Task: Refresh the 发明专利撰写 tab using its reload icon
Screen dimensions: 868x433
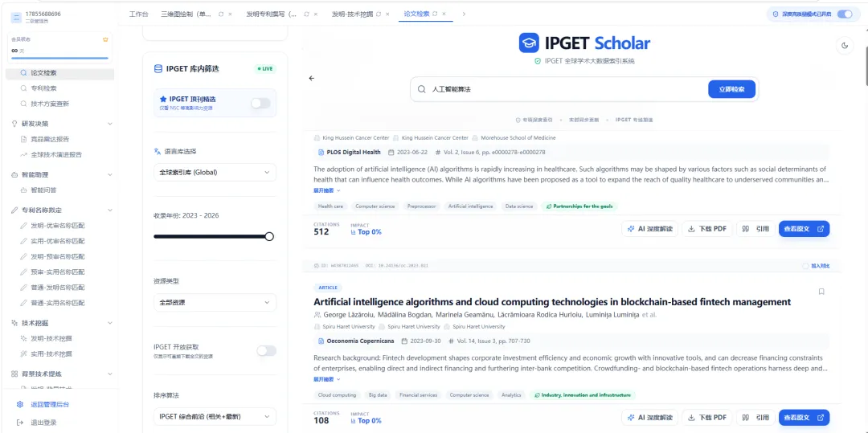Action: pos(306,14)
